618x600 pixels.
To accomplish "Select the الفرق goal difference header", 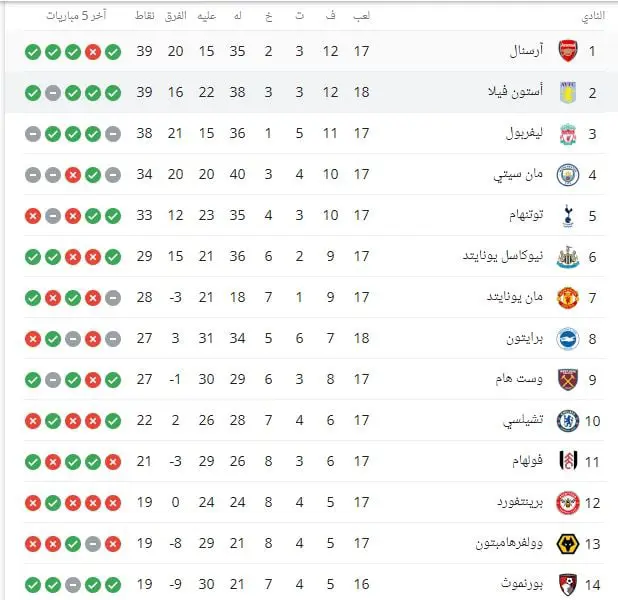I will pyautogui.click(x=176, y=16).
